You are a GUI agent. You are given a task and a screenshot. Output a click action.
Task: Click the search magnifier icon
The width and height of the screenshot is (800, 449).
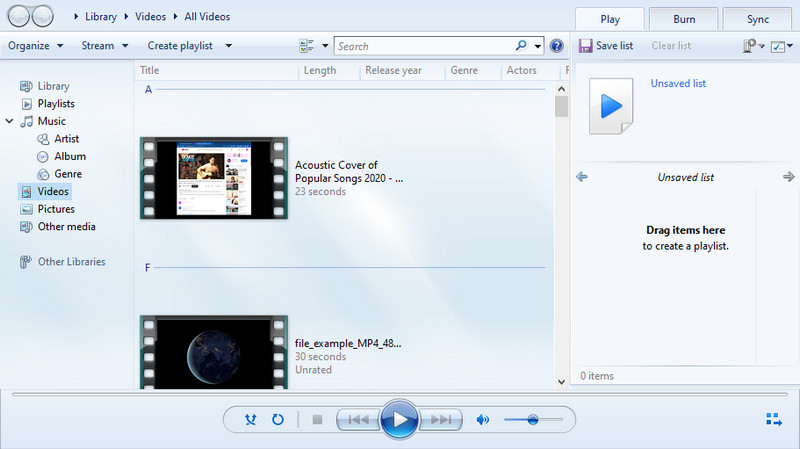click(521, 45)
